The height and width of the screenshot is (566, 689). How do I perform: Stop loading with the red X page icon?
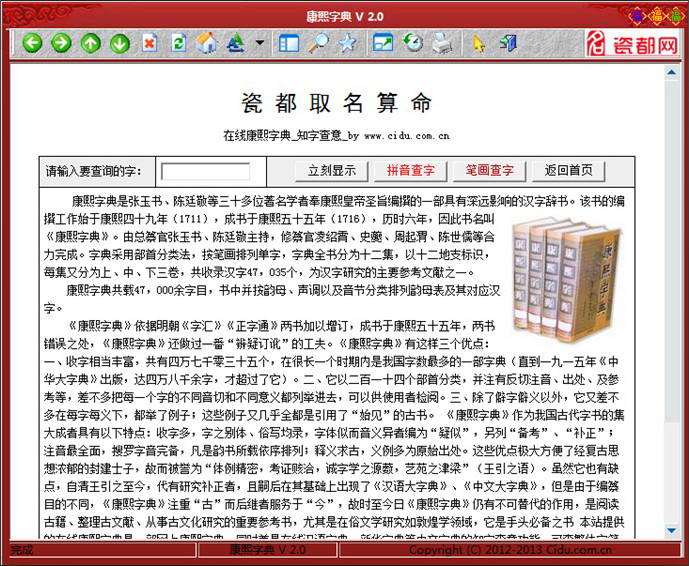[x=149, y=43]
